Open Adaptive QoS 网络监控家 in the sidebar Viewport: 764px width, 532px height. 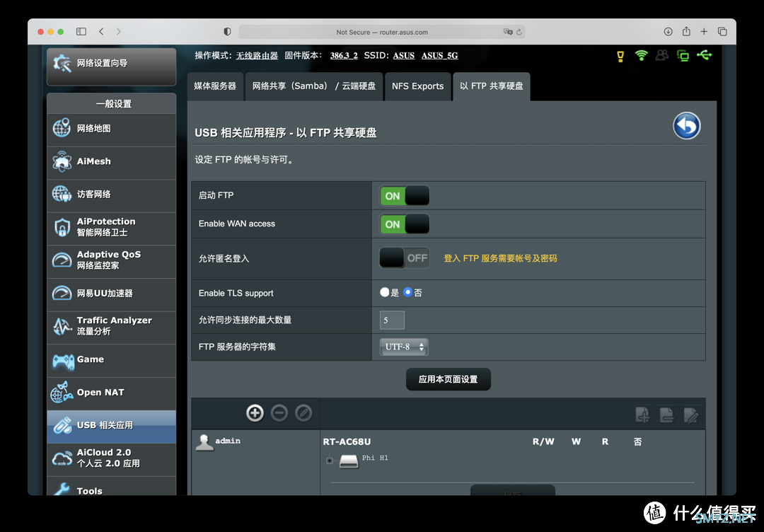click(112, 261)
